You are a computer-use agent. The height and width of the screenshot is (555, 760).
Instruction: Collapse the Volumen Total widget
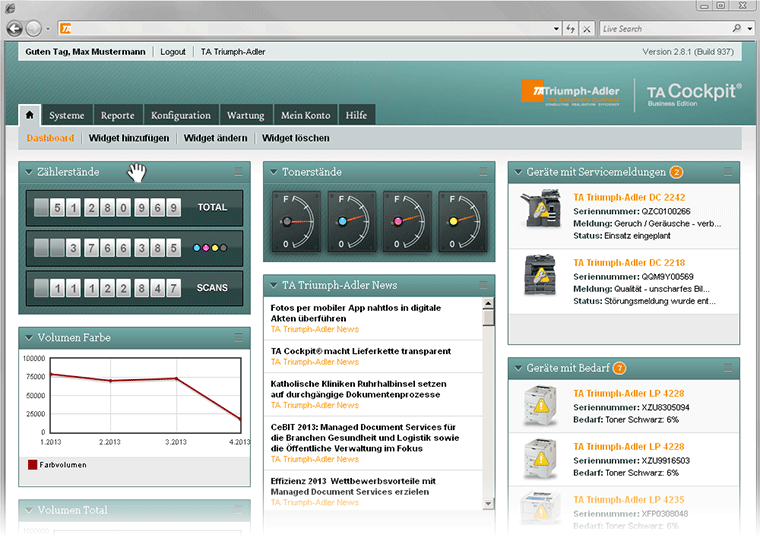[x=29, y=510]
